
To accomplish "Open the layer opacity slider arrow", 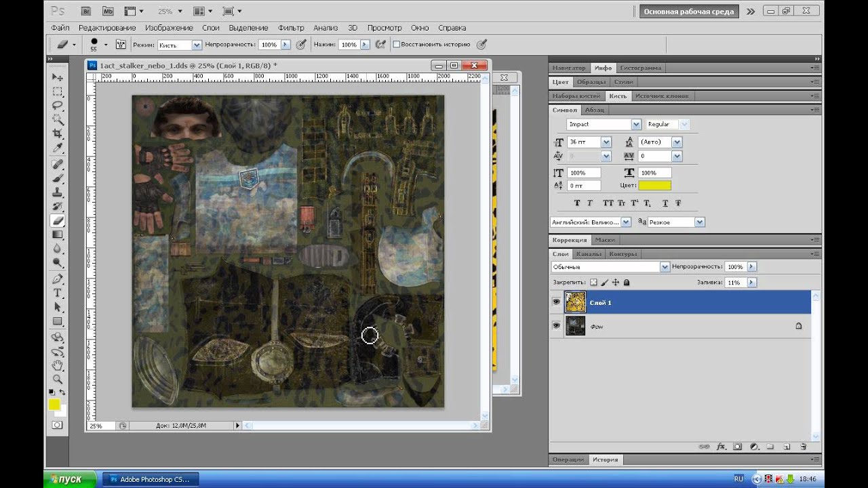I will coord(751,267).
